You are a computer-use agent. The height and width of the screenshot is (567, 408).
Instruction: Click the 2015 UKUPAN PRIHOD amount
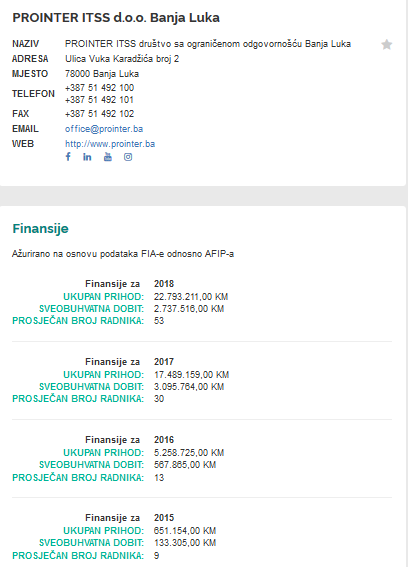(185, 531)
